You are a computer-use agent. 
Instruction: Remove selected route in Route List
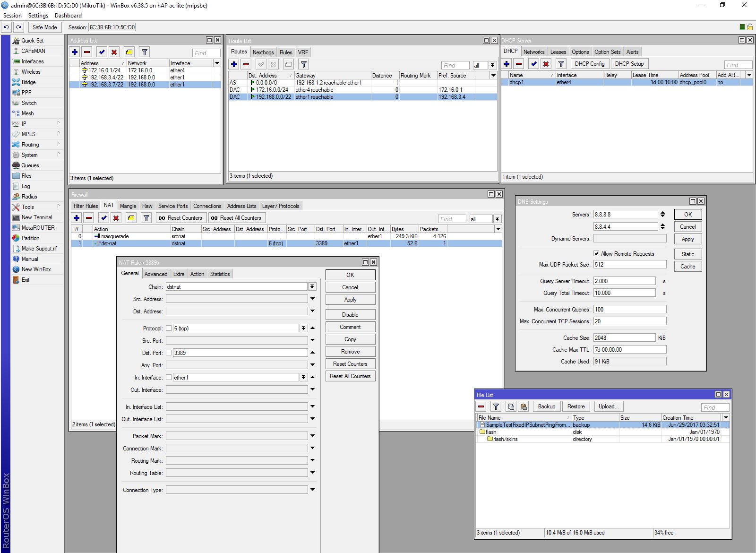click(x=246, y=64)
